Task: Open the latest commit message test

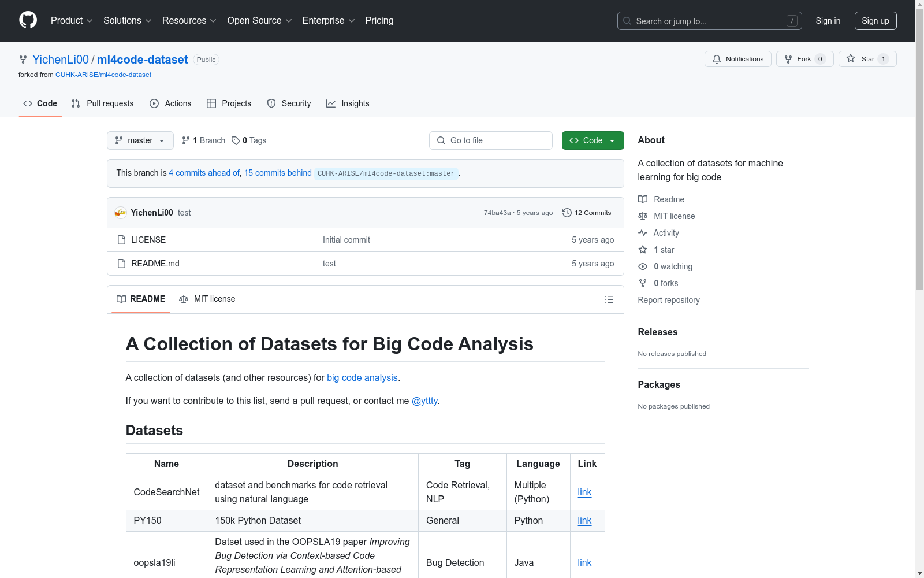Action: point(184,213)
